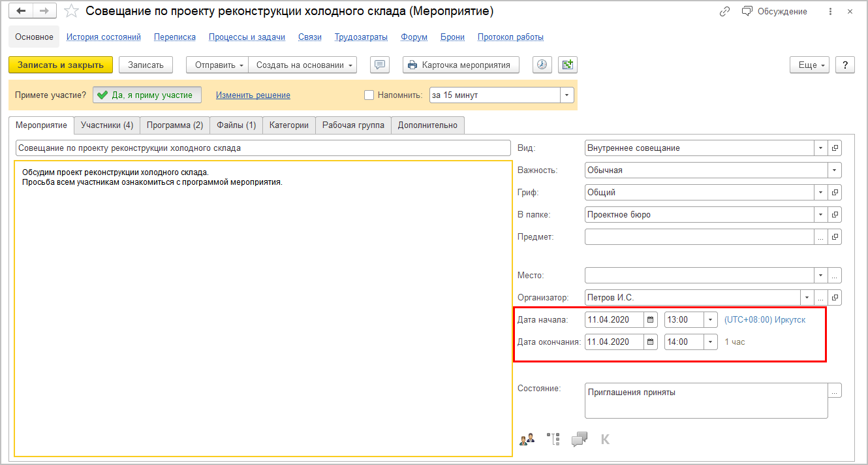Open the В папке field's linked icon
Viewport: 868px width, 465px height.
(835, 214)
